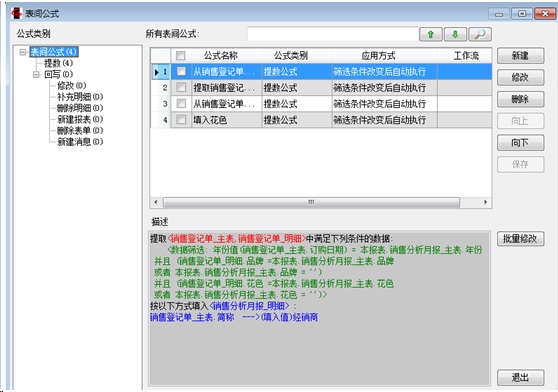Collapse the 回写 (0) tree node

click(36, 74)
